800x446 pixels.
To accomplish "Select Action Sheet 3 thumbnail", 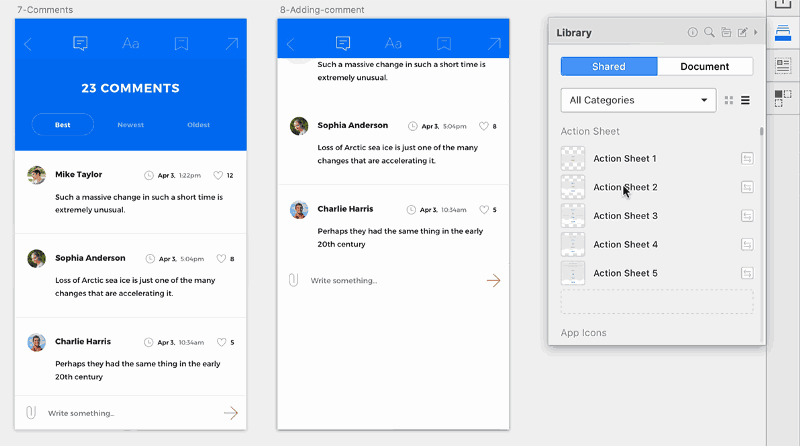I will pyautogui.click(x=573, y=216).
